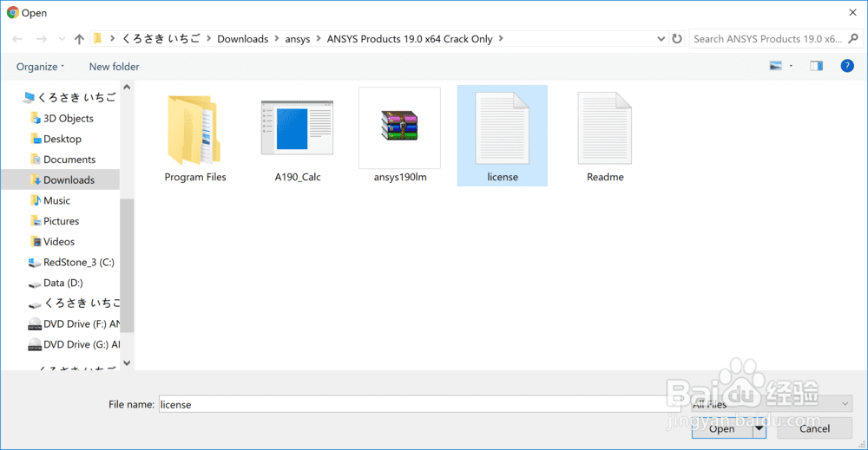Click the sidebar scroll up arrow

127,88
